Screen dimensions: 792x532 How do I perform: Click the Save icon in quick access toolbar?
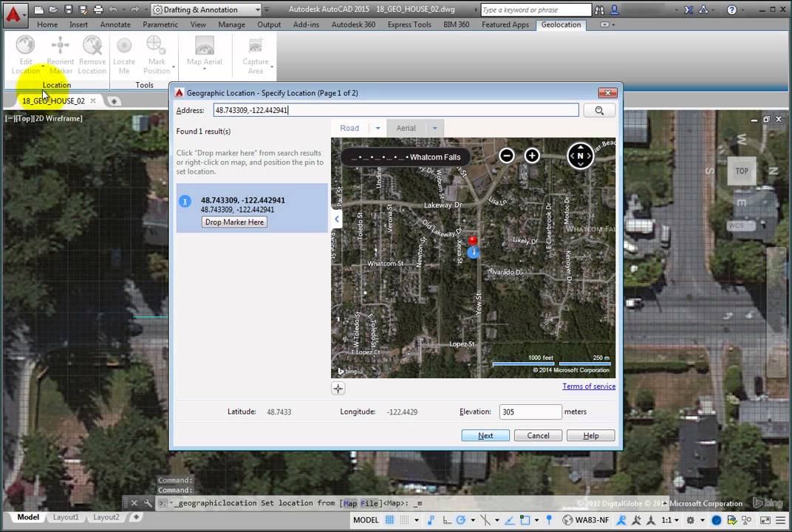tap(68, 10)
